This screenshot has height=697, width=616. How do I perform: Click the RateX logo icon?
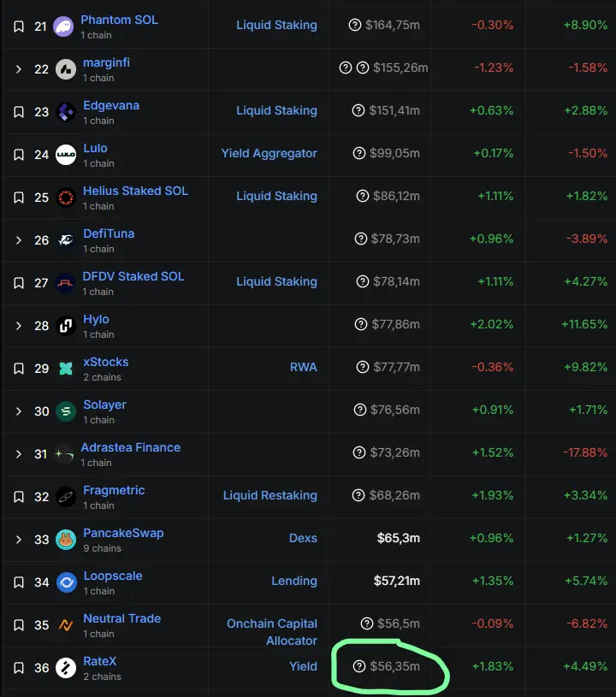66,668
